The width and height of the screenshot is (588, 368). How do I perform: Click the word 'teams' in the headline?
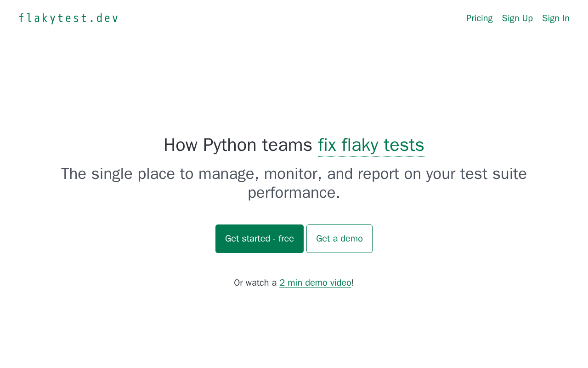(x=287, y=145)
